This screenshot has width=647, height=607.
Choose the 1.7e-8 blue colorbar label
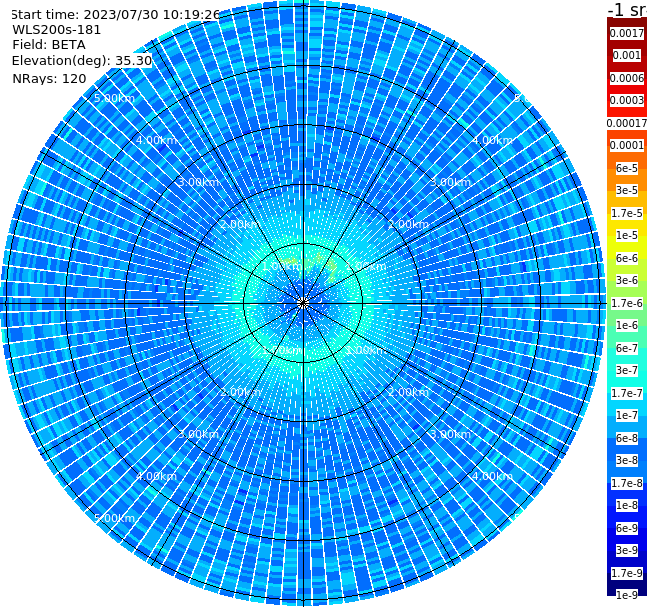coord(627,483)
